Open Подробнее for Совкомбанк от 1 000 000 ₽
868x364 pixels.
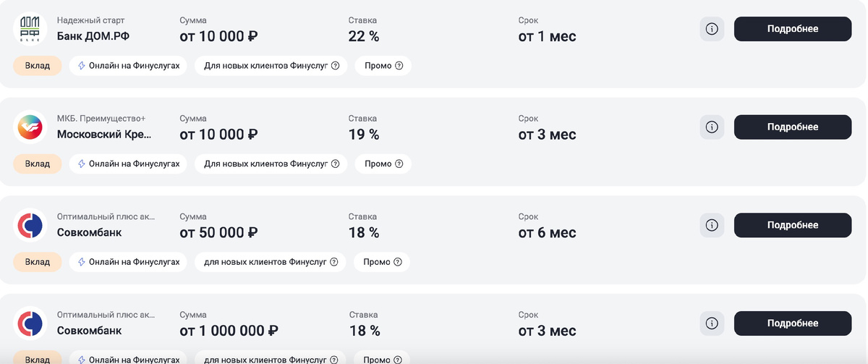[x=793, y=323]
